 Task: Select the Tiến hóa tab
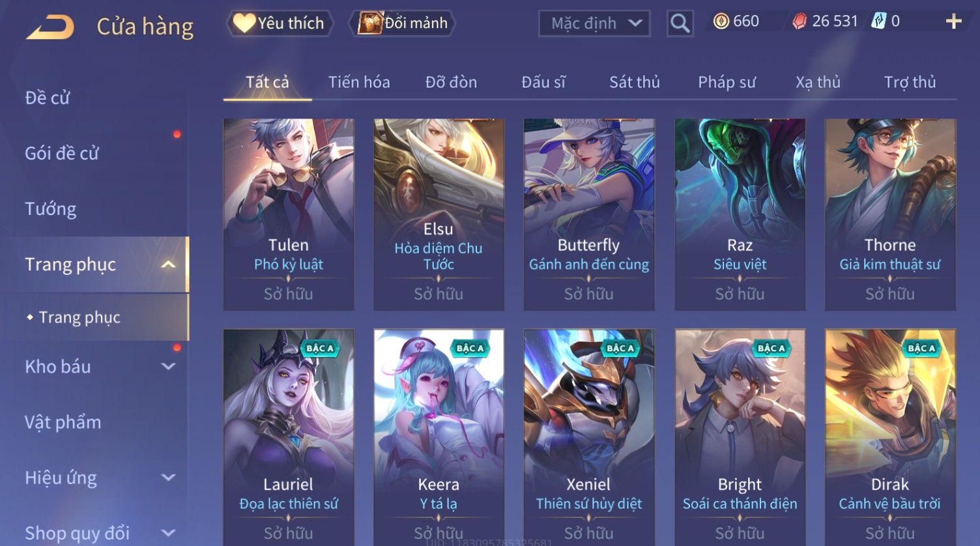pos(359,82)
